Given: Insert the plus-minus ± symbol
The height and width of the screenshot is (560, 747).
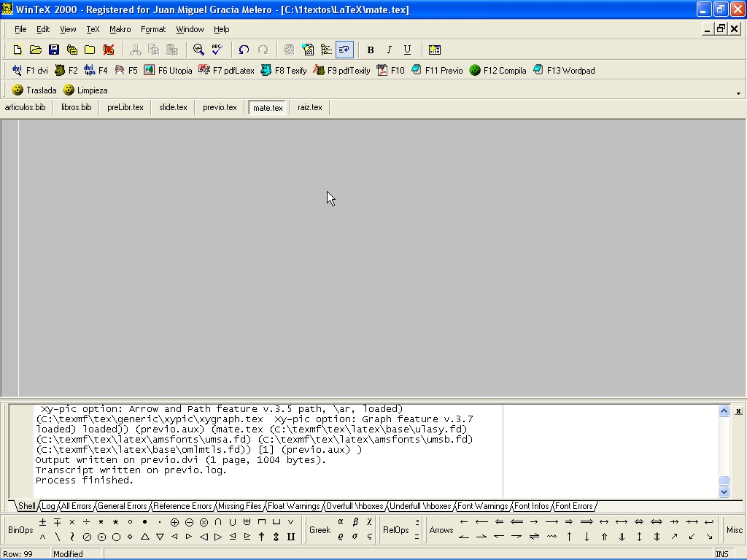Looking at the screenshot, I should 42,522.
